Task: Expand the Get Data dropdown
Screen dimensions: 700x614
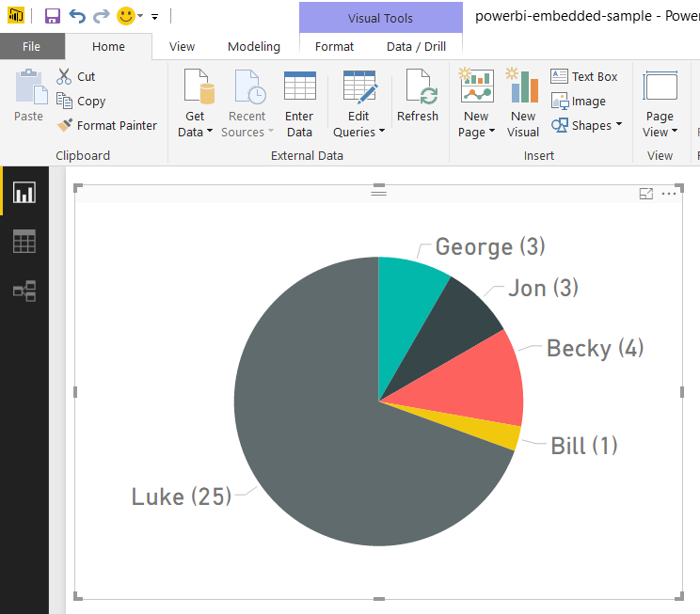Action: [x=196, y=133]
